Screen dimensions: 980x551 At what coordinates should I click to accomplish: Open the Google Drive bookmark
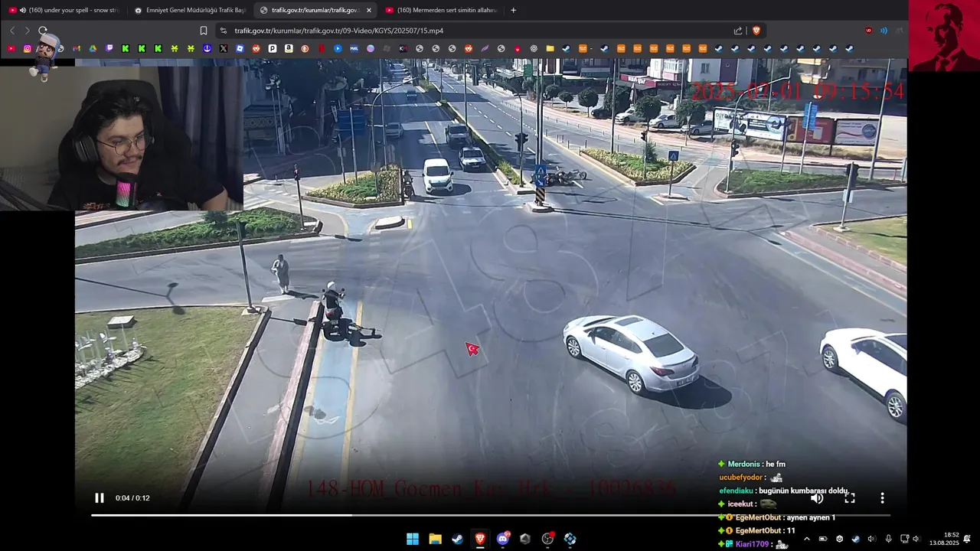[x=93, y=48]
